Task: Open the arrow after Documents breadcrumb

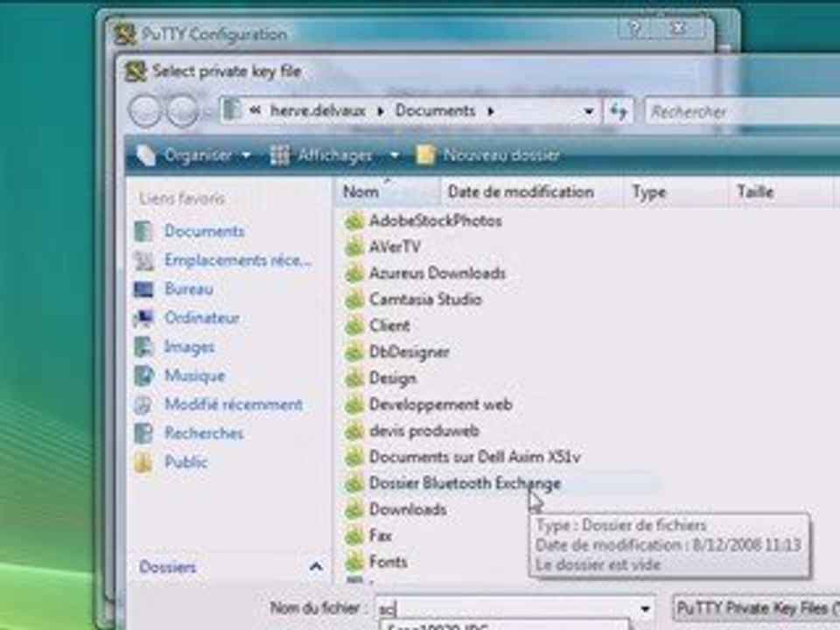Action: point(490,111)
